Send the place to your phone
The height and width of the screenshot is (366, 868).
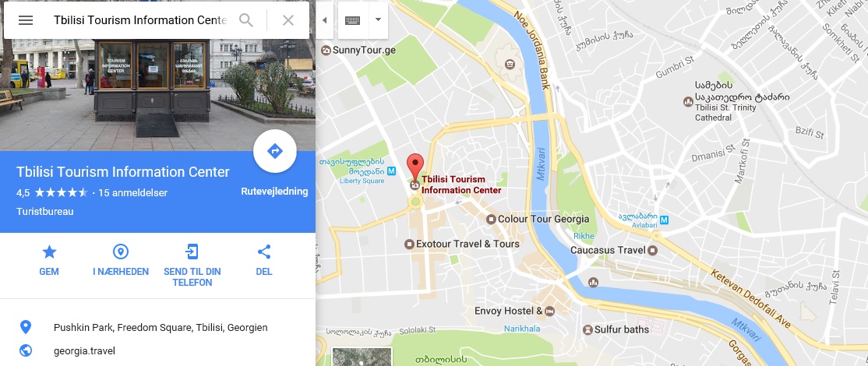(x=192, y=266)
